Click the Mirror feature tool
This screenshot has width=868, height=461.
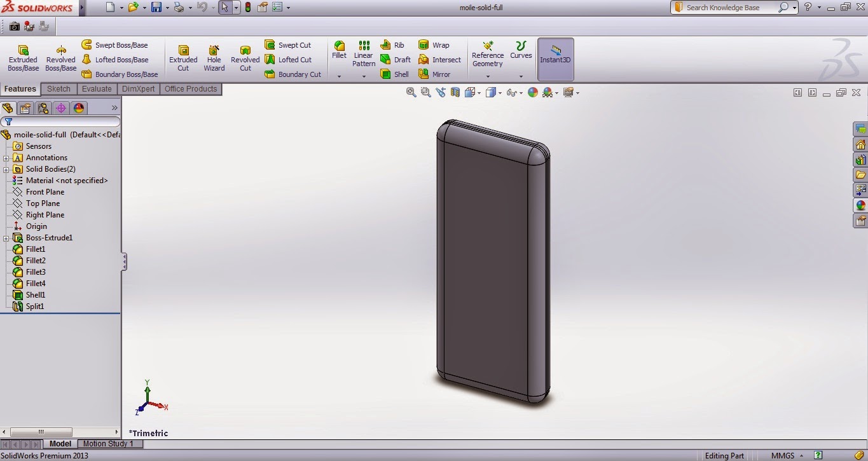[x=437, y=74]
